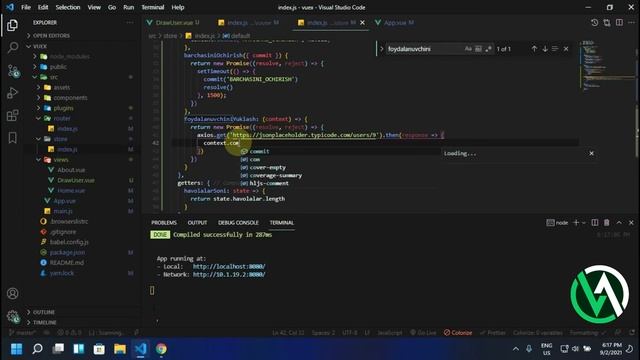Screen dimensions: 640x360
Task: Switch to the App.vue editor tab
Action: pyautogui.click(x=394, y=23)
